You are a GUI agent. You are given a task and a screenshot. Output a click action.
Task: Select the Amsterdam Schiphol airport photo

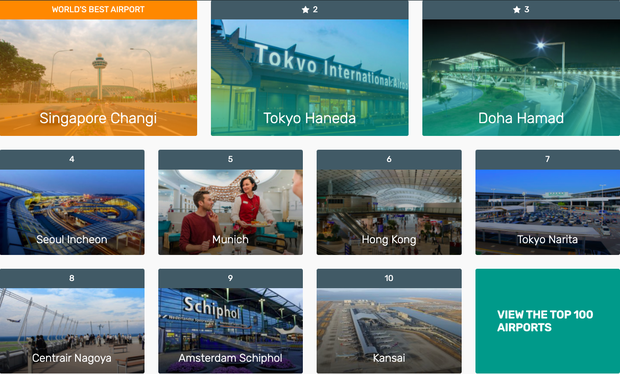tap(231, 331)
